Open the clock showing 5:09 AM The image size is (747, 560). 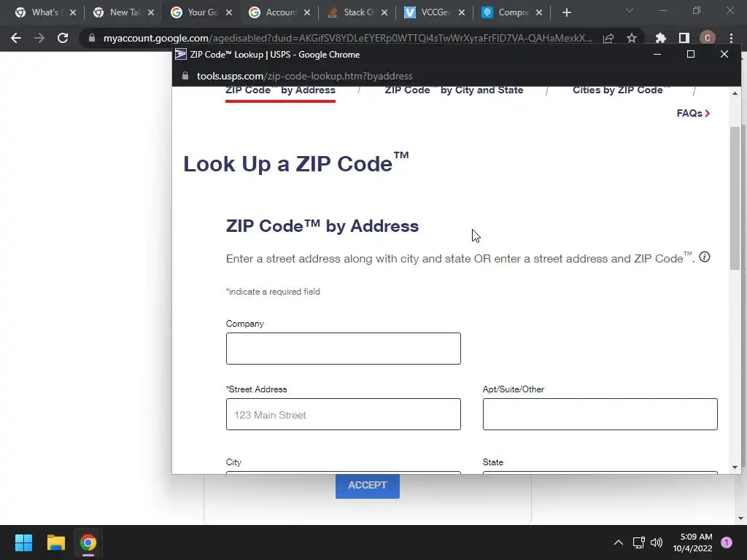(693, 542)
